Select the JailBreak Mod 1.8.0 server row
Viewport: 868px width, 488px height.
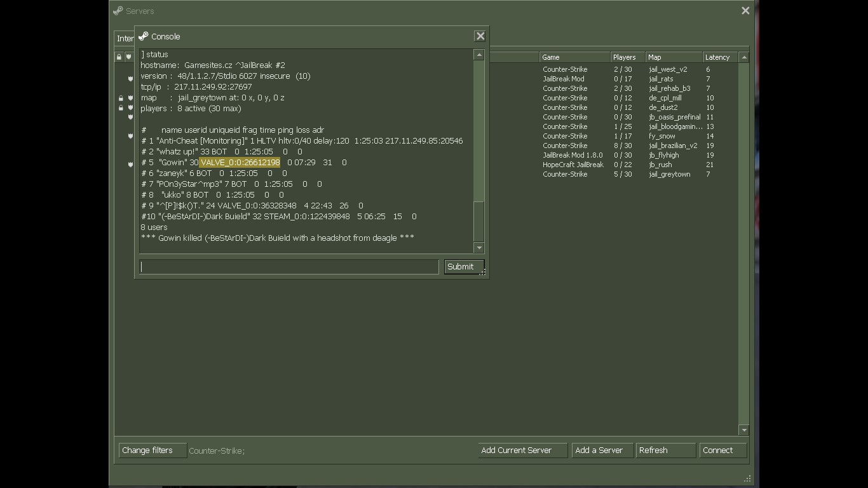(x=426, y=155)
